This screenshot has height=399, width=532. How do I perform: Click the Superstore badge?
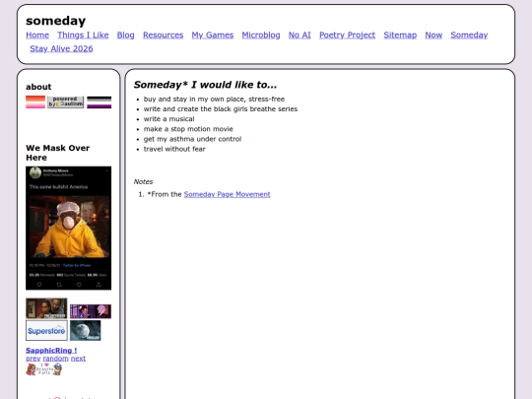pyautogui.click(x=46, y=330)
